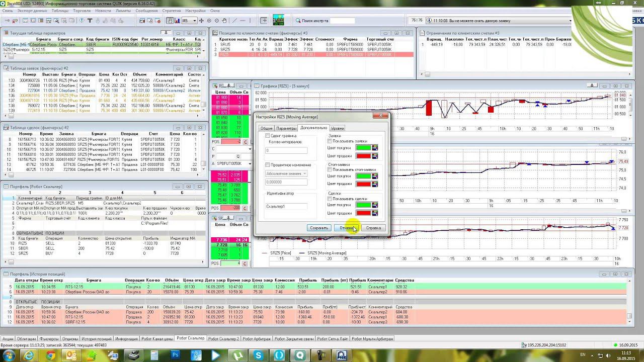Open the Абсолютное значение dropdown

(286, 173)
